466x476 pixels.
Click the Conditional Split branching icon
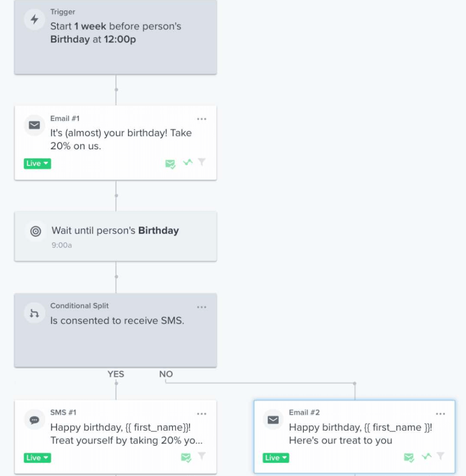[34, 313]
